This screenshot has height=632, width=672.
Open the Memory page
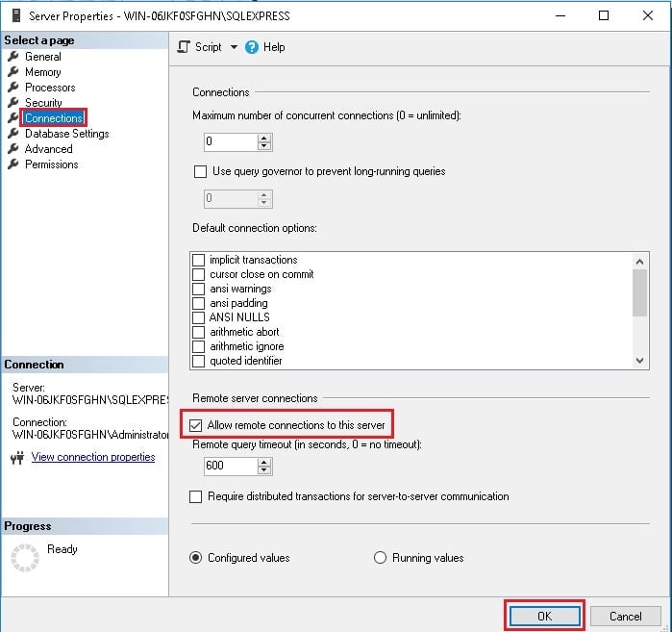point(43,72)
